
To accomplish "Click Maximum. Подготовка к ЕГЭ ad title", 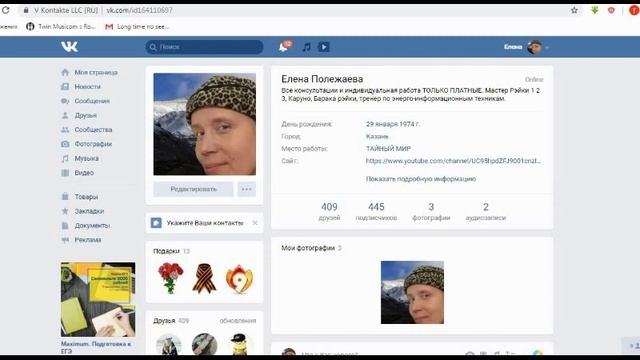I will point(96,347).
